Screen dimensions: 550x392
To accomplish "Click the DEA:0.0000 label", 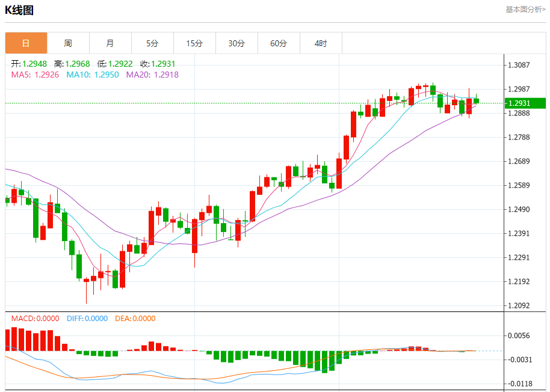I will coord(135,319).
